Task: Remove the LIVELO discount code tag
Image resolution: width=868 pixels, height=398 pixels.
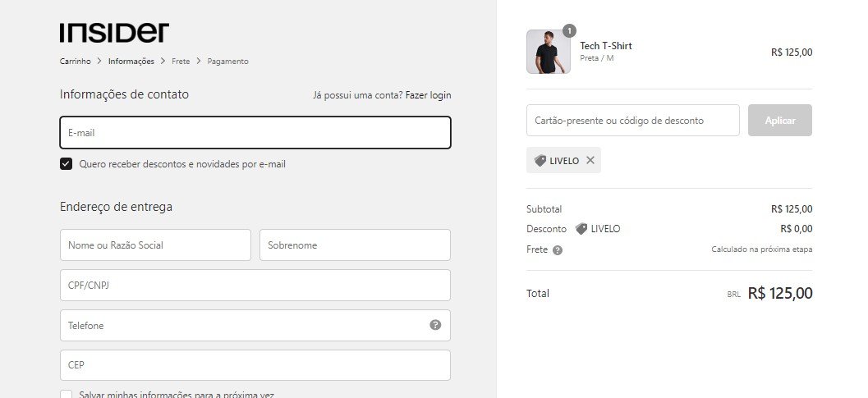Action: click(590, 161)
